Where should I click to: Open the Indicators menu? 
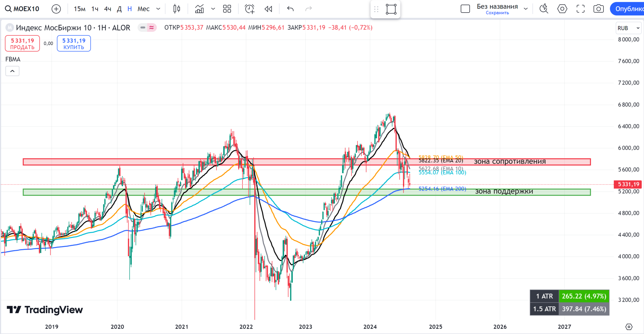[x=200, y=9]
